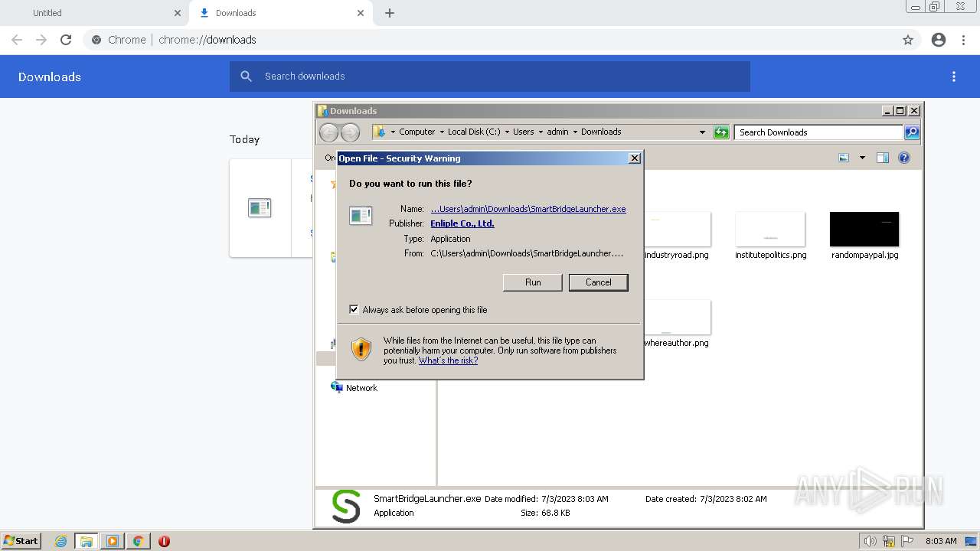Click Explorer's Forward navigation button
980x551 pixels.
click(350, 132)
